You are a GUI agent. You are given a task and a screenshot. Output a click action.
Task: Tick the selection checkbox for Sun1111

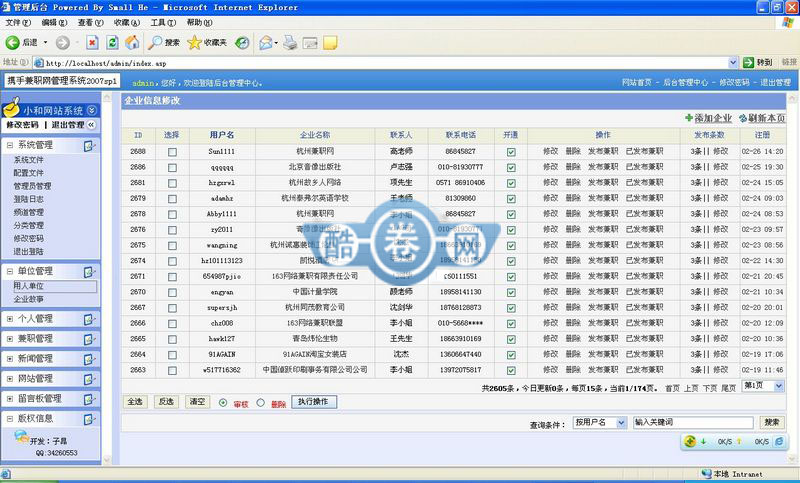172,152
